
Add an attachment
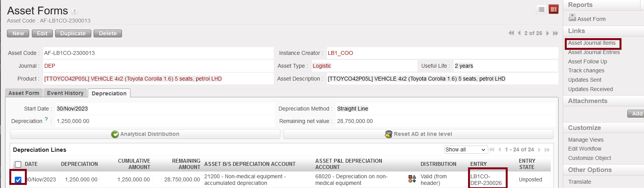(x=636, y=114)
